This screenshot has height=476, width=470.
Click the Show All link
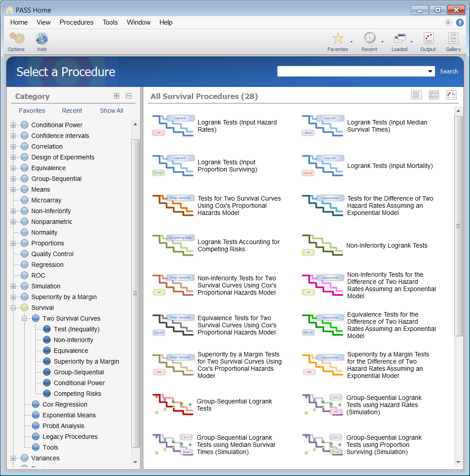[x=112, y=111]
